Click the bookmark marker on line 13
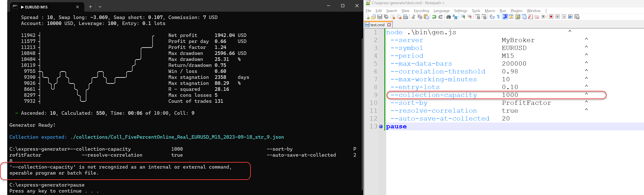 click(x=381, y=126)
